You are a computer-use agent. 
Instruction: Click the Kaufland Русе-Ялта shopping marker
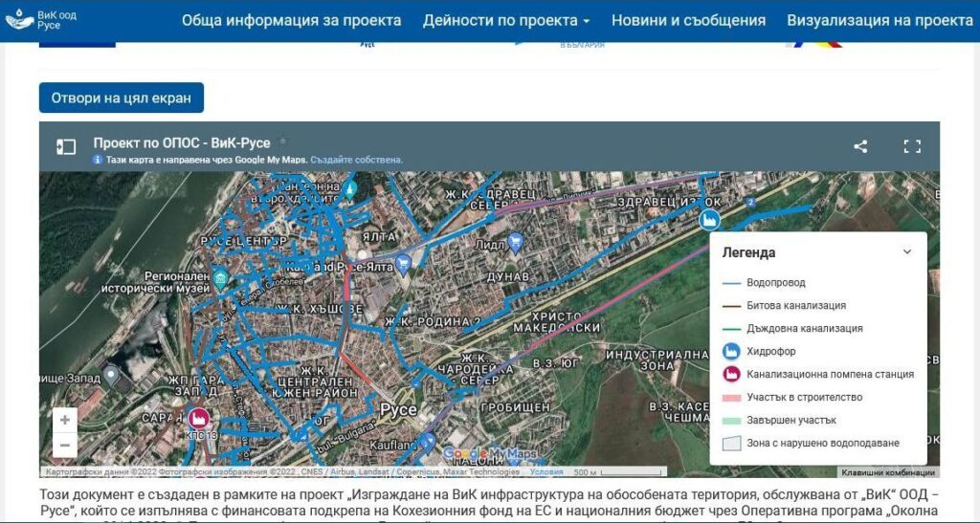(404, 264)
